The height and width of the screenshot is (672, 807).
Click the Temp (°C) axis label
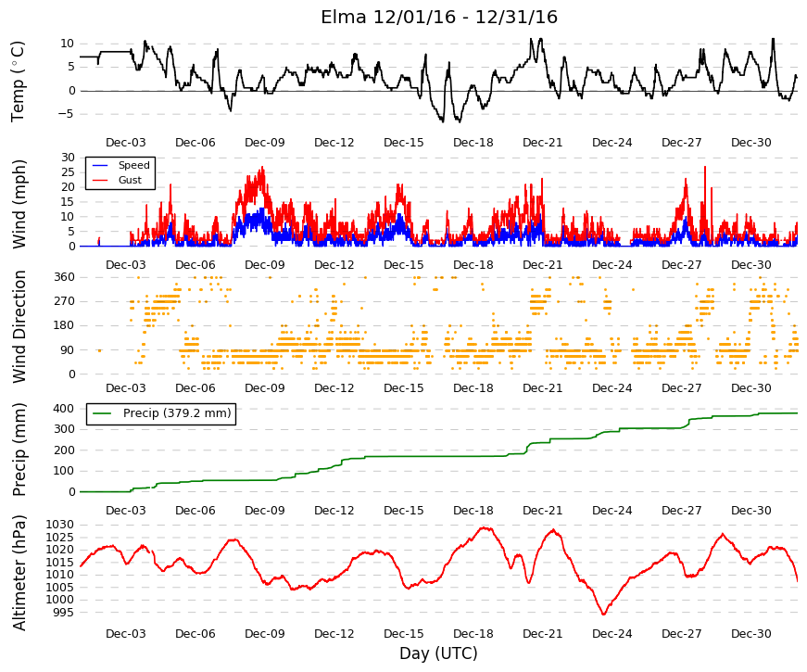tap(18, 82)
